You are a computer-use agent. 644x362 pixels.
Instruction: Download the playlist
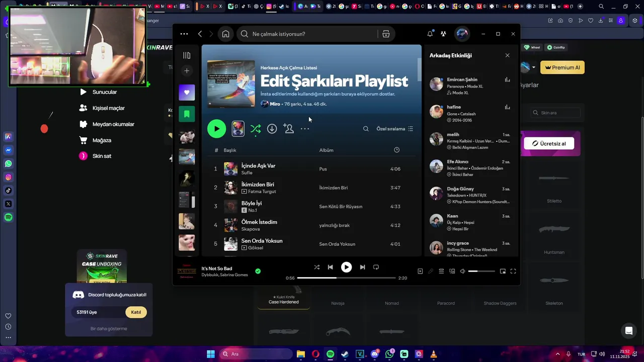tap(272, 129)
